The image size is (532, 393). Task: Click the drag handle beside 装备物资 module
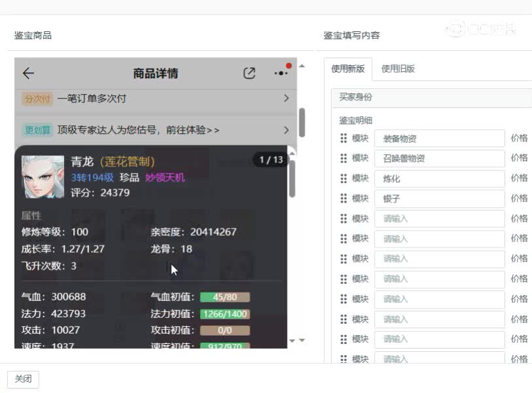click(x=344, y=138)
